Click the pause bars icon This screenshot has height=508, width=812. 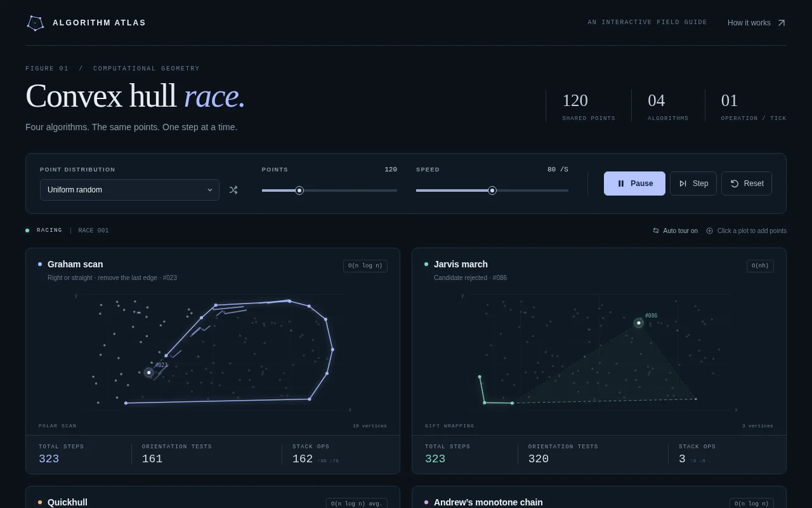pos(621,184)
